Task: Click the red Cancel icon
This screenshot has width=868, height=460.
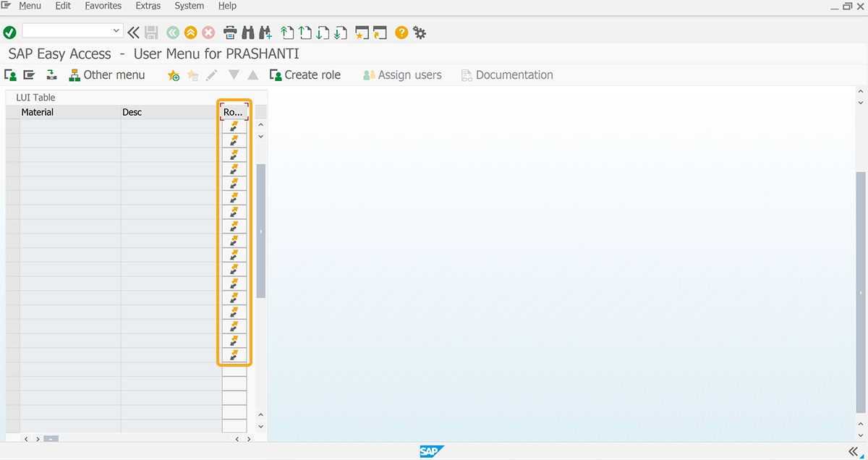Action: point(208,33)
